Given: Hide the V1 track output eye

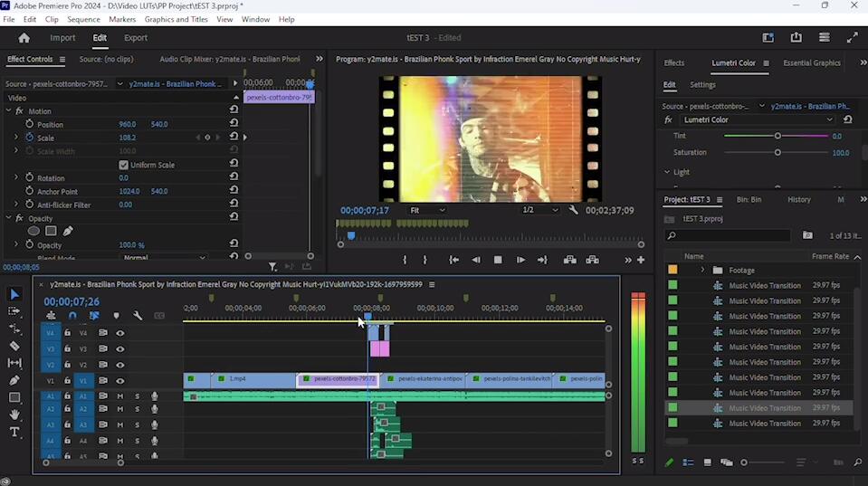Looking at the screenshot, I should [x=120, y=381].
